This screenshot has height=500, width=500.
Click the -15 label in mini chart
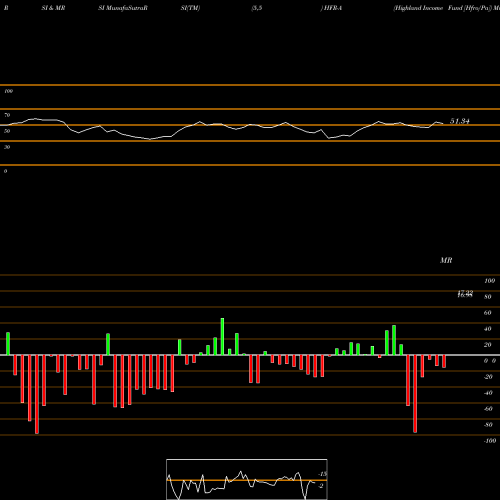point(322,474)
